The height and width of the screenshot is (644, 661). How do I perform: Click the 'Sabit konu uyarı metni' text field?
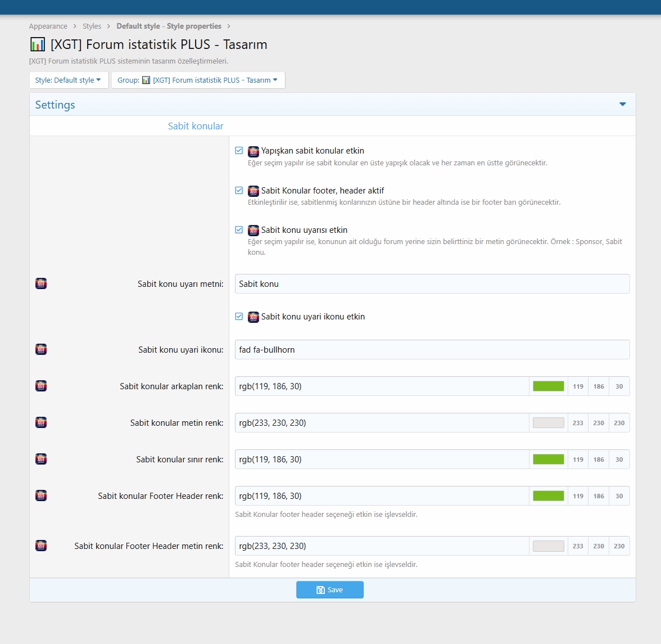[432, 284]
